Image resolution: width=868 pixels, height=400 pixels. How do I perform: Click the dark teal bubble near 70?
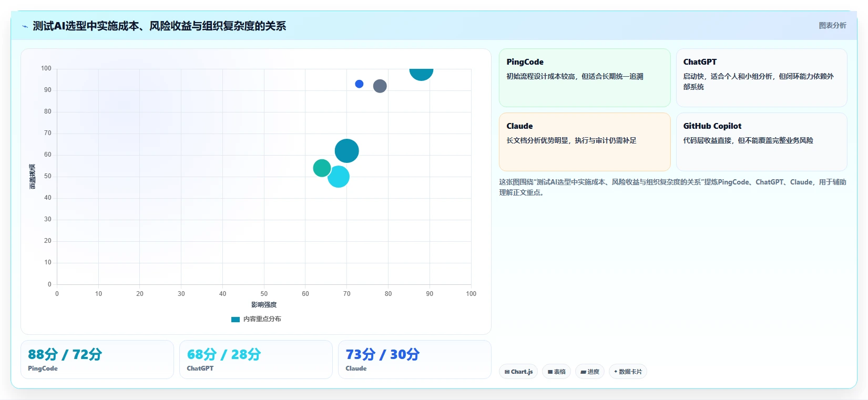[347, 151]
